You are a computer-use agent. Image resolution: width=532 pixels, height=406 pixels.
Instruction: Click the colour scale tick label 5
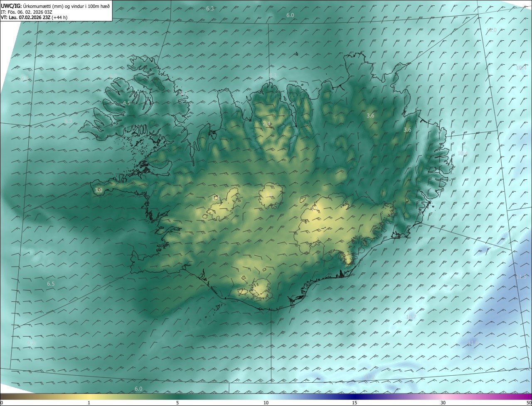click(177, 403)
